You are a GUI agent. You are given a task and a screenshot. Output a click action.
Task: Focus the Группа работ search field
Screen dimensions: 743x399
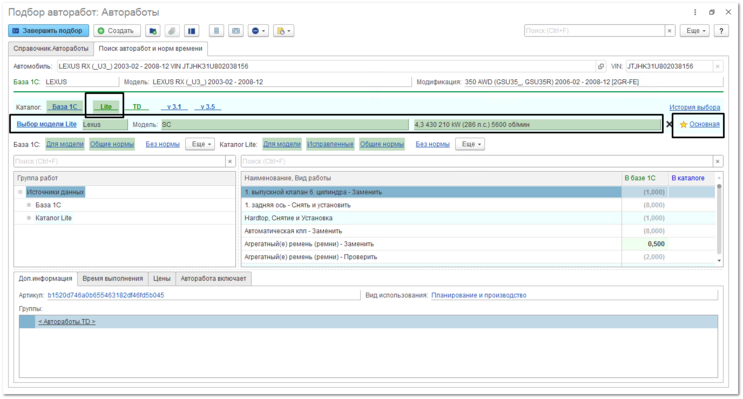(x=119, y=161)
